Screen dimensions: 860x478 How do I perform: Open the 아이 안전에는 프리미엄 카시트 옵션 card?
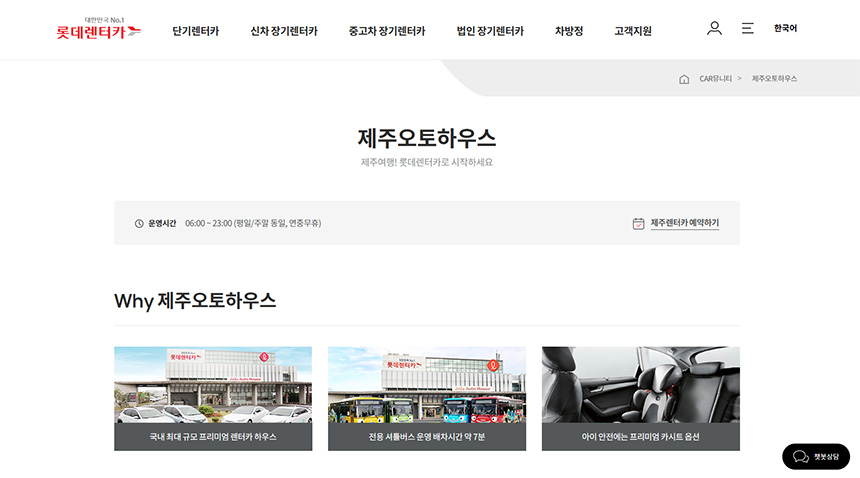coord(641,399)
